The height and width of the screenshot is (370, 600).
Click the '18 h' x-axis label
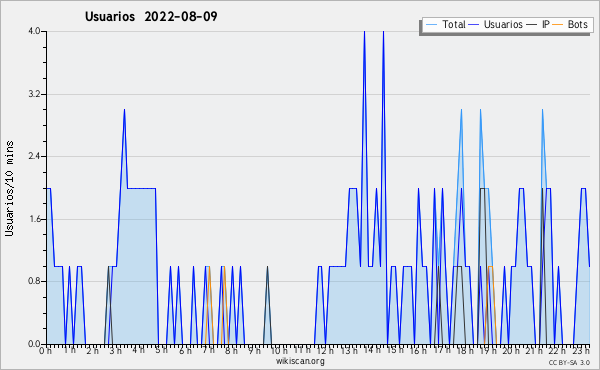(x=465, y=350)
